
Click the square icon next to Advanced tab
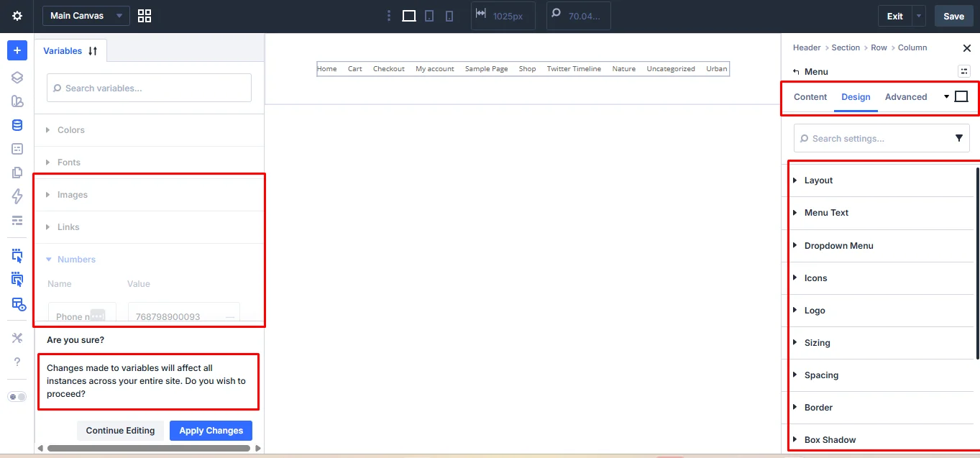click(961, 96)
